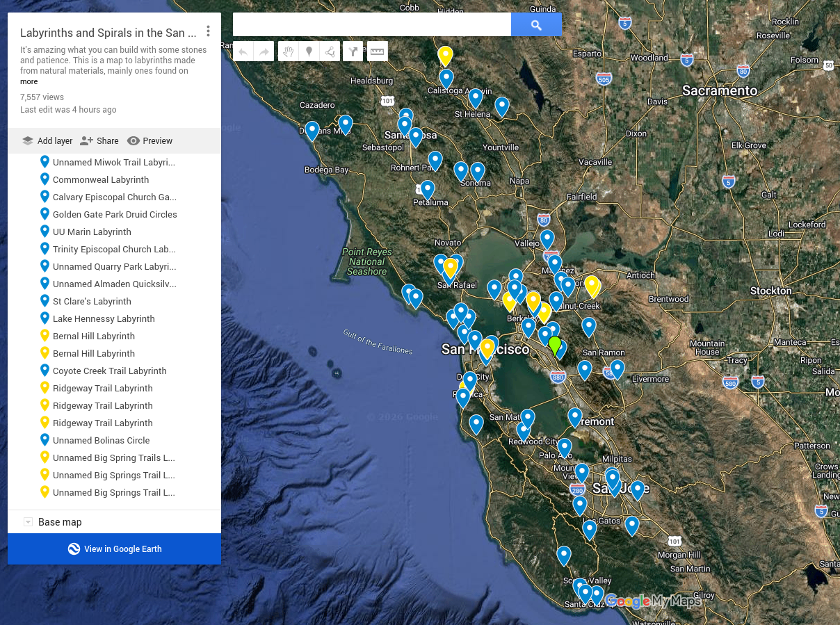Click the Add layer stack icon

coord(28,140)
